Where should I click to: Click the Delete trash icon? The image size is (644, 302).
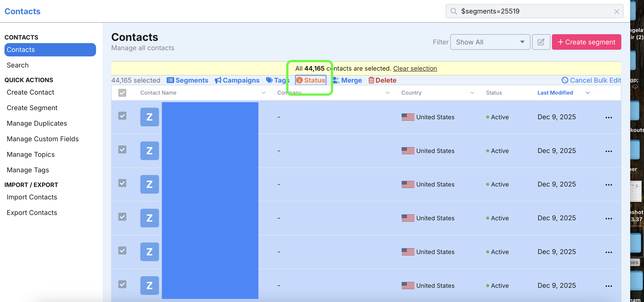tap(371, 80)
